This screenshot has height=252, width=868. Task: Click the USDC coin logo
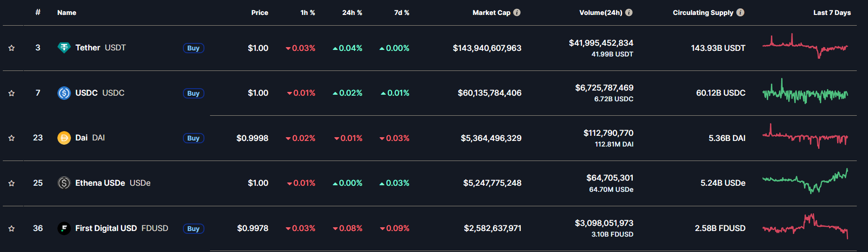[x=64, y=93]
